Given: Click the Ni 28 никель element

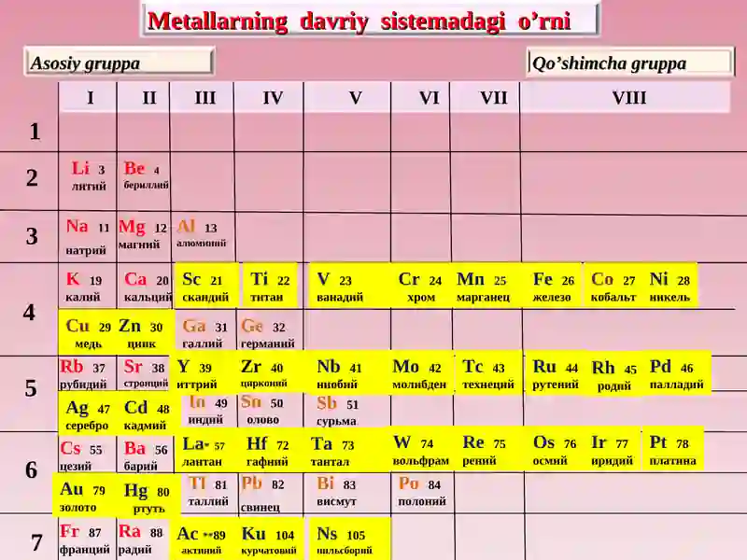Looking at the screenshot, I should pyautogui.click(x=670, y=287).
